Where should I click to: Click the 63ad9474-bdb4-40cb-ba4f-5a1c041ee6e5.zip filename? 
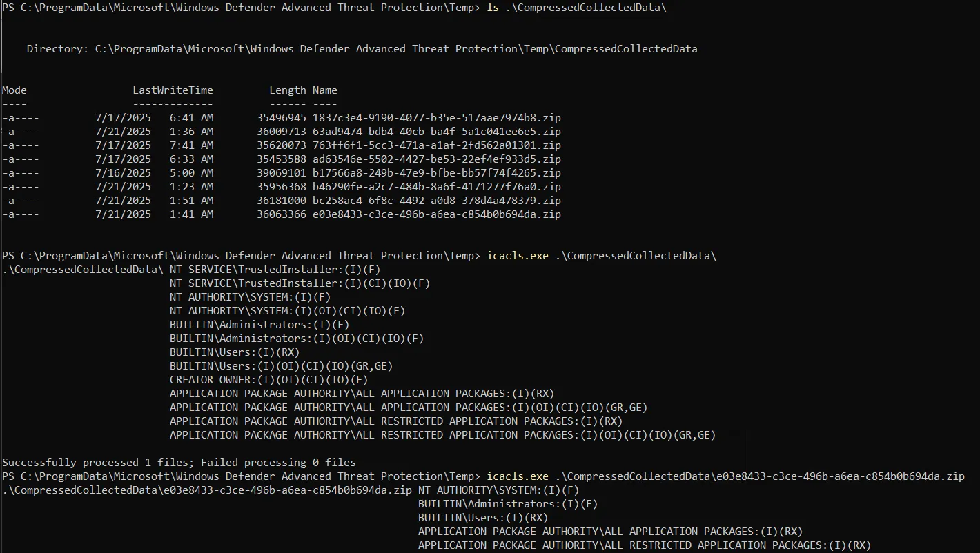pyautogui.click(x=436, y=132)
